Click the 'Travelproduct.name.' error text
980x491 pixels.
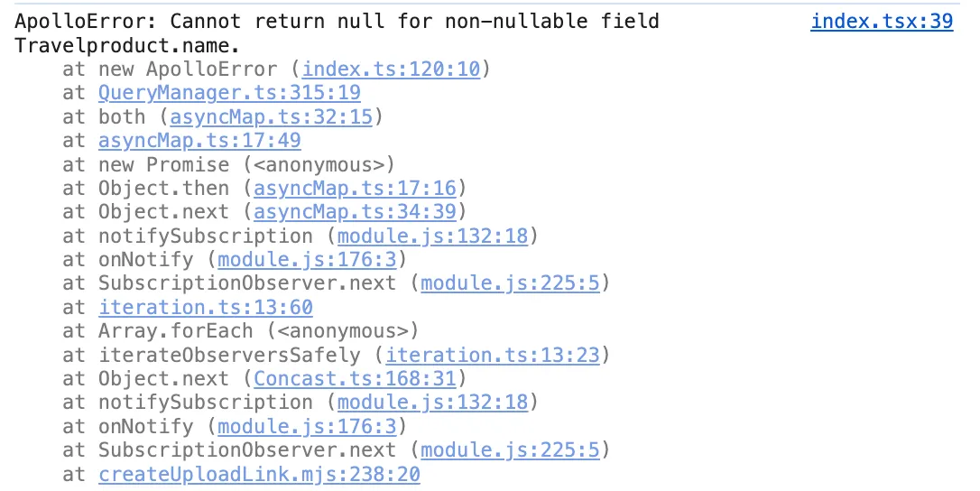point(127,46)
